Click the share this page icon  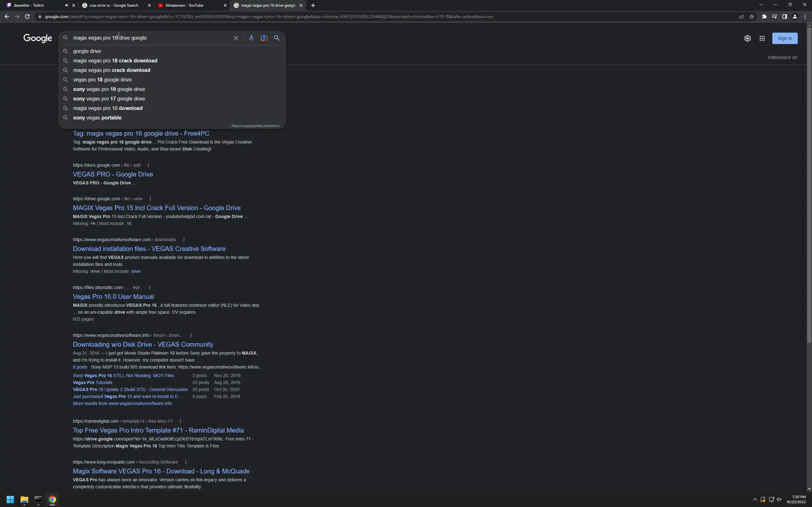pyautogui.click(x=742, y=16)
